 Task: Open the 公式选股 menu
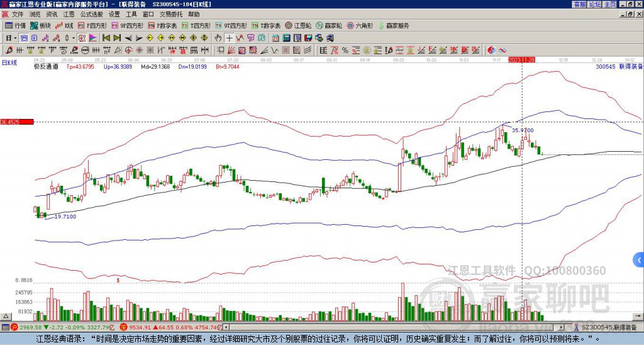point(92,14)
